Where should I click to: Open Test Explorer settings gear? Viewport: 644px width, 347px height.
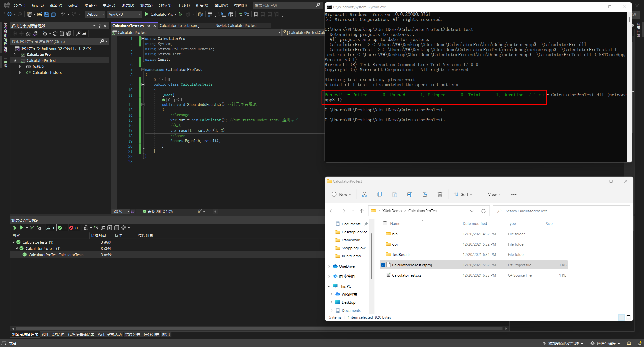[x=124, y=228]
